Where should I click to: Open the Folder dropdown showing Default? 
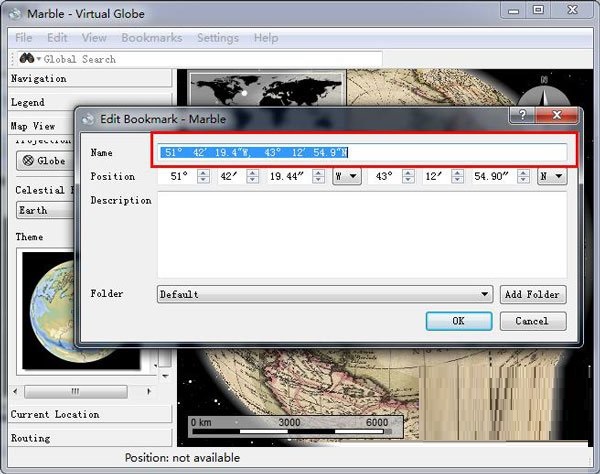coord(324,294)
